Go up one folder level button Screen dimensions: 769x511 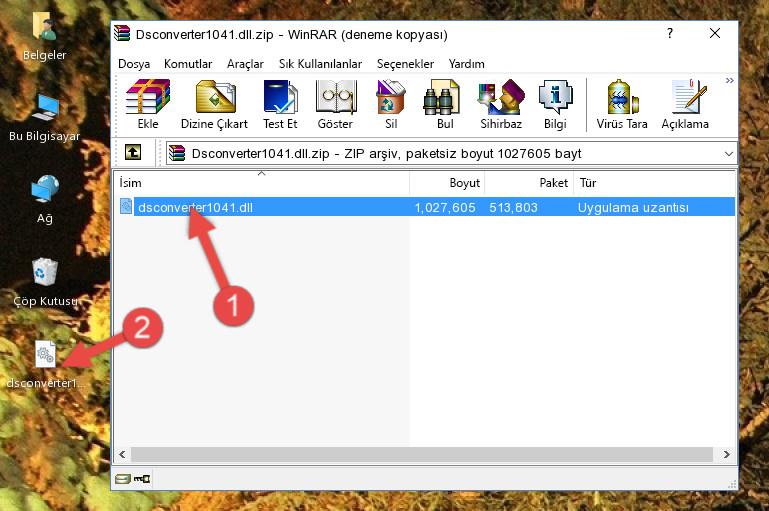(133, 153)
